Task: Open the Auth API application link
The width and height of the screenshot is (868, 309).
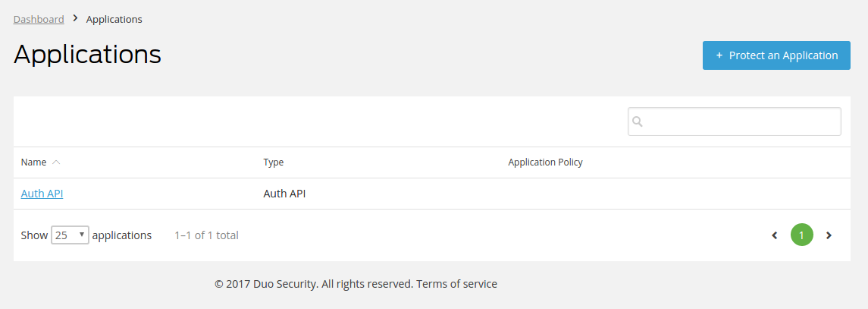Action: pyautogui.click(x=42, y=194)
